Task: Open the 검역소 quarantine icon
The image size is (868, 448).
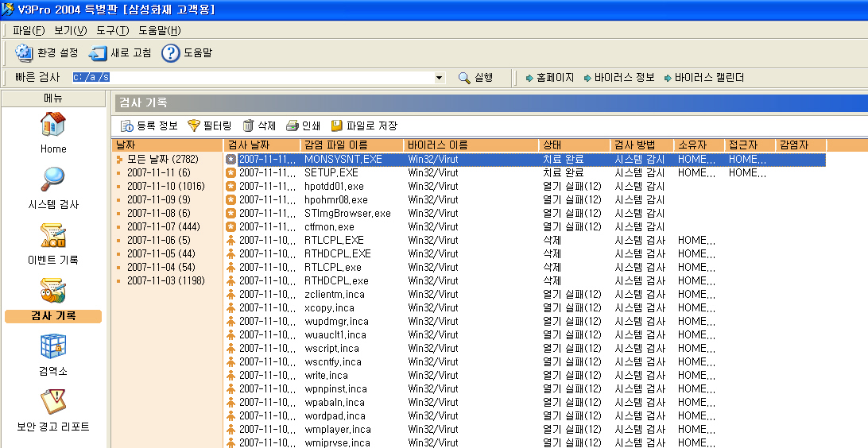Action: pyautogui.click(x=53, y=346)
